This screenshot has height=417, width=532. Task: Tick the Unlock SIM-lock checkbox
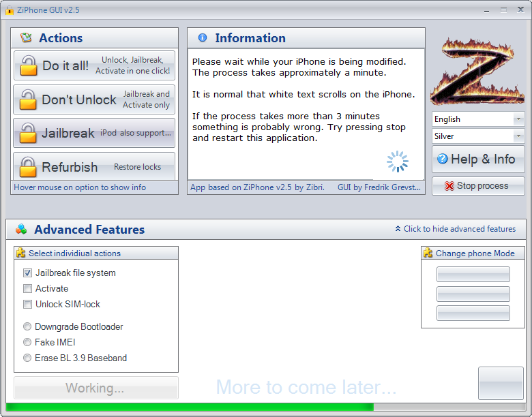click(27, 304)
